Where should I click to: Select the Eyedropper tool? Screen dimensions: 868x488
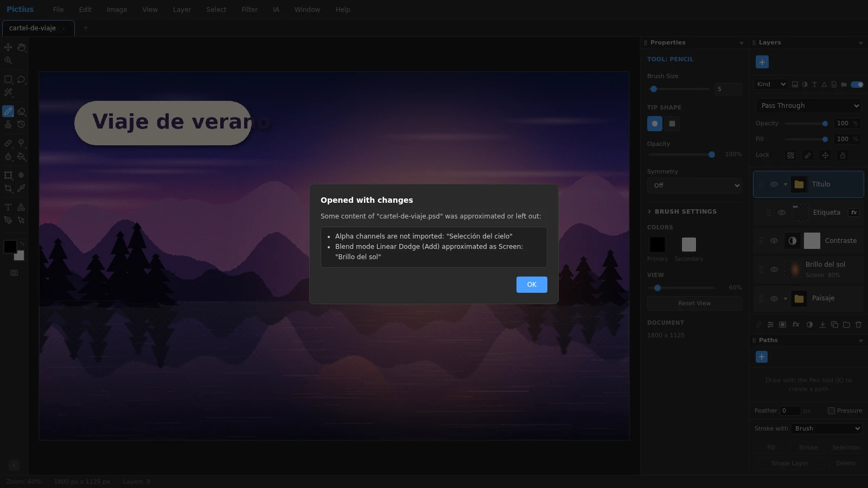[21, 188]
